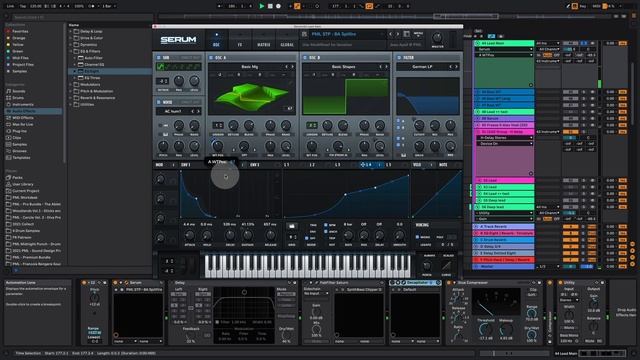Select the LFO 1 modulation tab

click(x=286, y=165)
